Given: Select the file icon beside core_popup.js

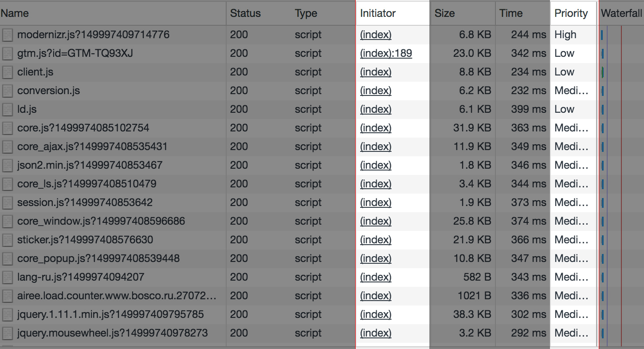Looking at the screenshot, I should [7, 258].
